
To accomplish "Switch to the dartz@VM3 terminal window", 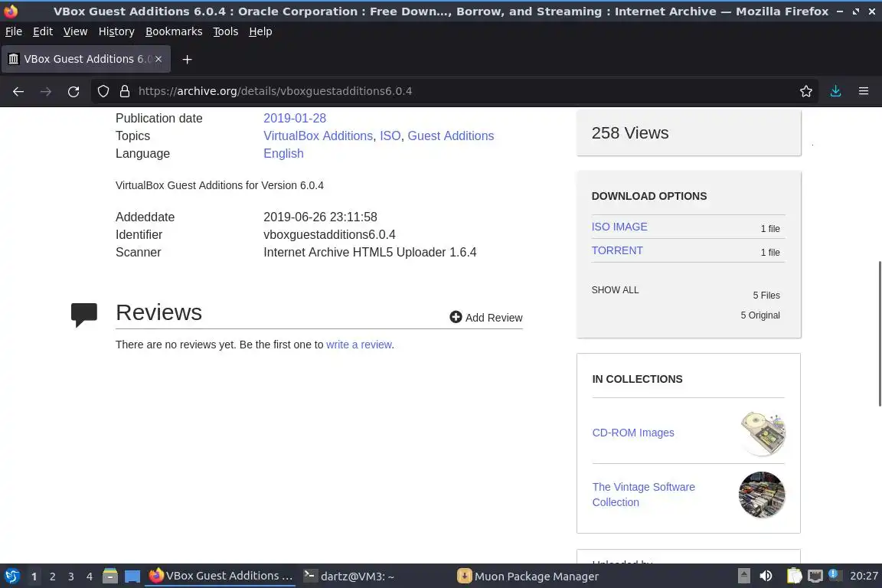I will 349,577.
